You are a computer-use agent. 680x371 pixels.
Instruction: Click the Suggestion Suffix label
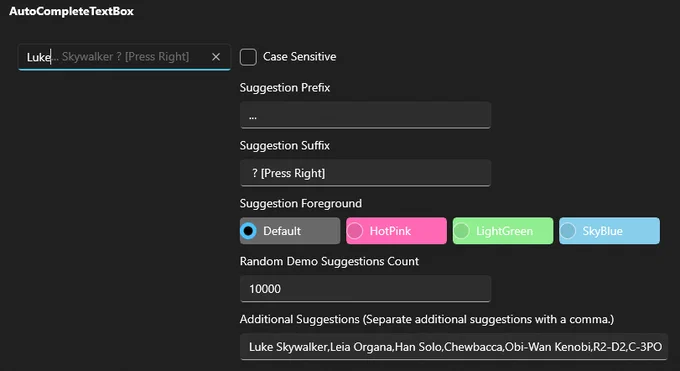285,145
